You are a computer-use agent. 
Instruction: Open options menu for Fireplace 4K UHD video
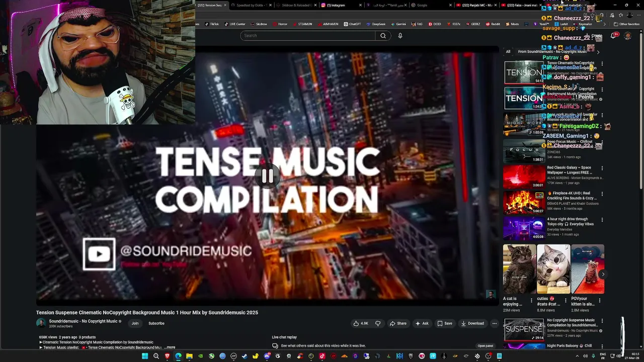(602, 194)
